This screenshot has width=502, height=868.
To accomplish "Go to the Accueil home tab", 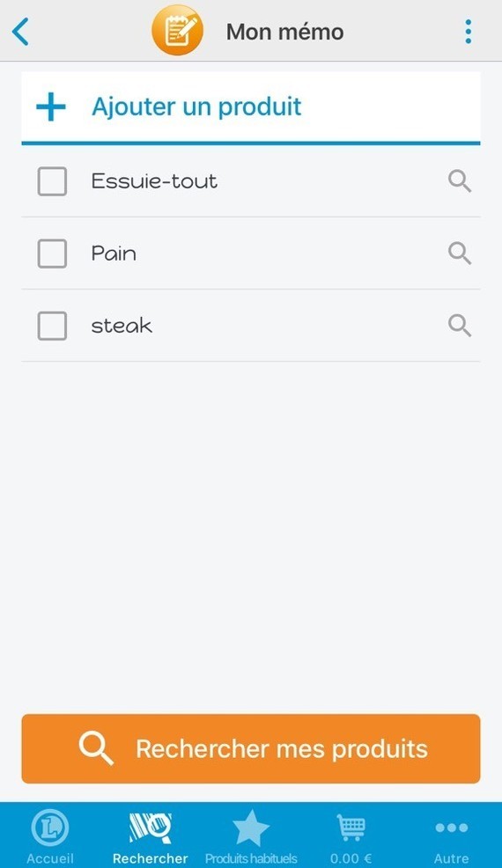I will (x=50, y=836).
